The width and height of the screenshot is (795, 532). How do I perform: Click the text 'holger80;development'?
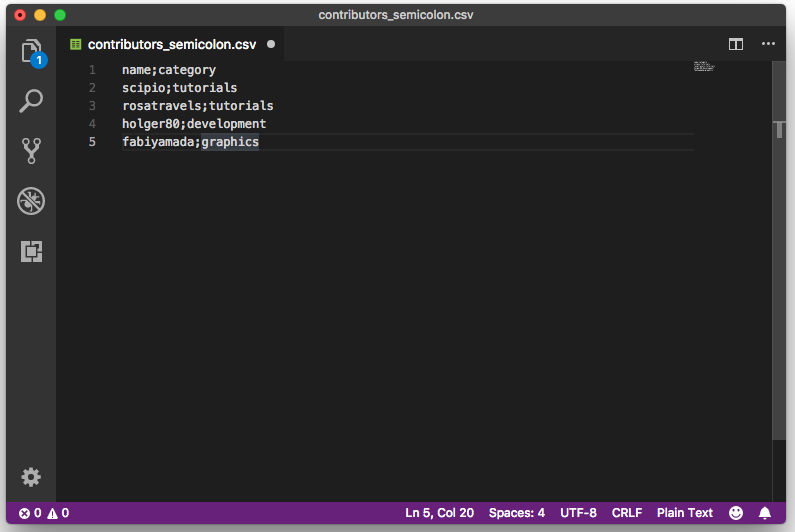click(194, 124)
